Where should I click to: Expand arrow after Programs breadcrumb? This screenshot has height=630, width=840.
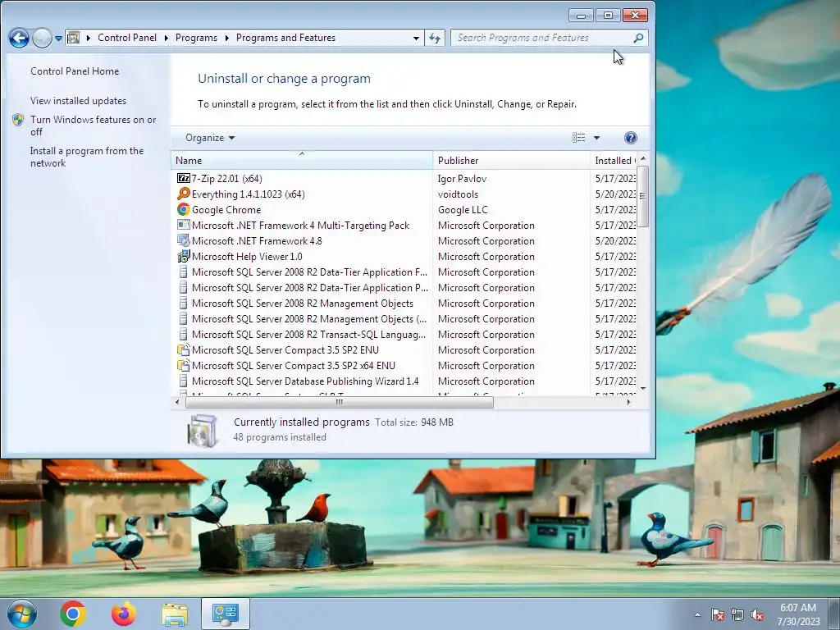226,38
